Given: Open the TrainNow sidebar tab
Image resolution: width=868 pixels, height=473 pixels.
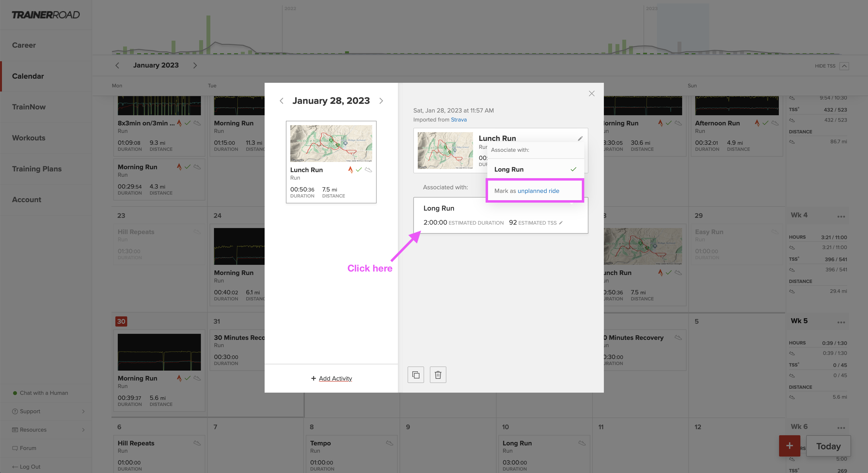Looking at the screenshot, I should pyautogui.click(x=46, y=107).
